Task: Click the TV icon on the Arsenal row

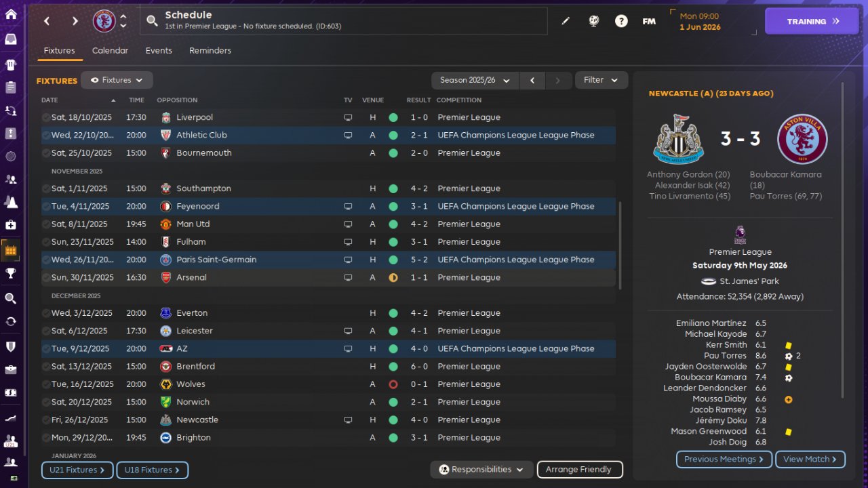Action: (348, 277)
